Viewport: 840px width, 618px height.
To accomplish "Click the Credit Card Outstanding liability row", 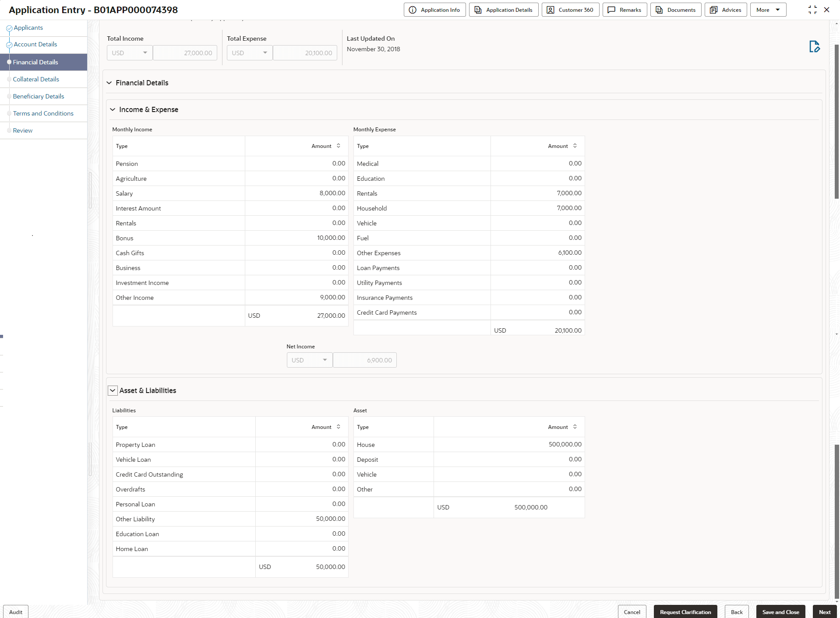I will pos(230,474).
